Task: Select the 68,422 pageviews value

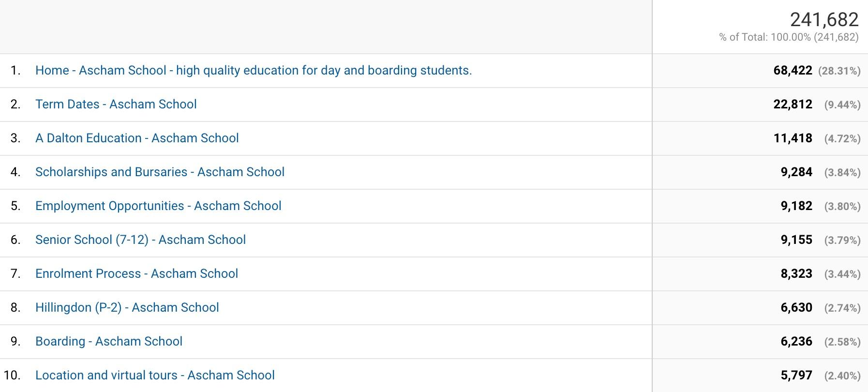Action: point(793,71)
